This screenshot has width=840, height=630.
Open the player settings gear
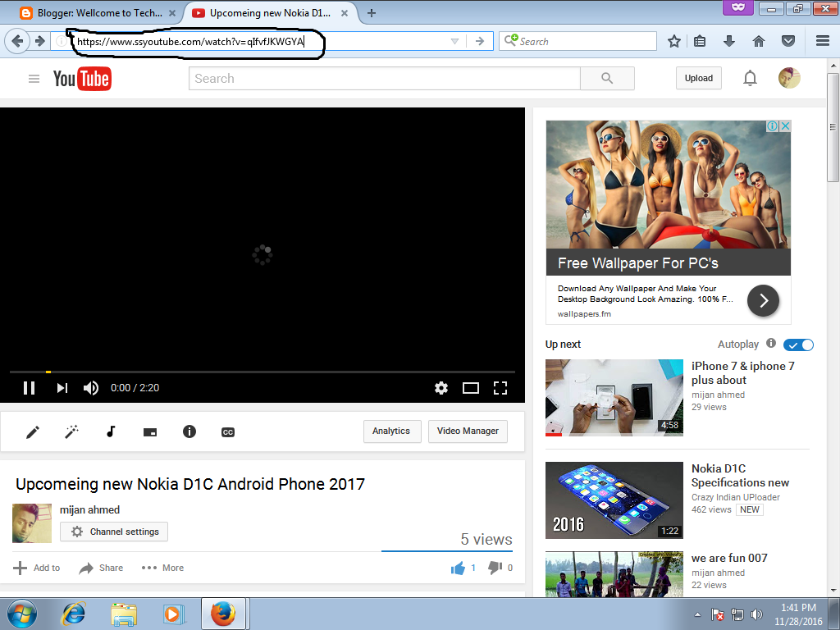[x=441, y=388]
